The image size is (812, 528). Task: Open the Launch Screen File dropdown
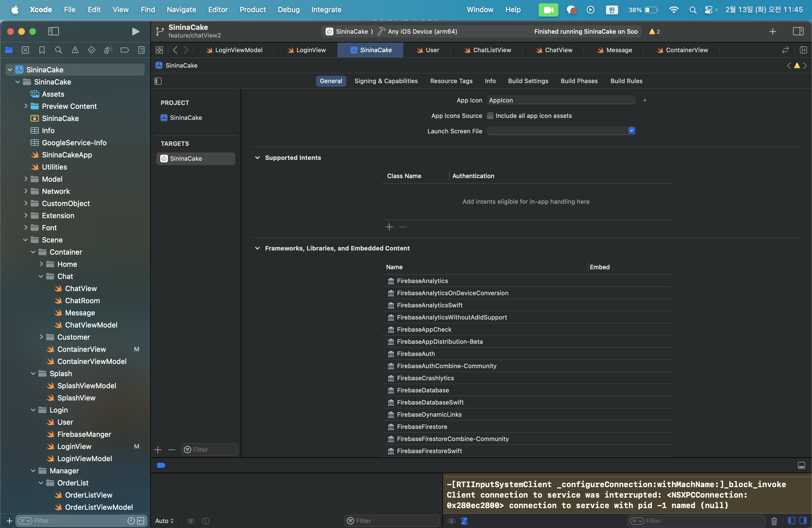click(631, 131)
